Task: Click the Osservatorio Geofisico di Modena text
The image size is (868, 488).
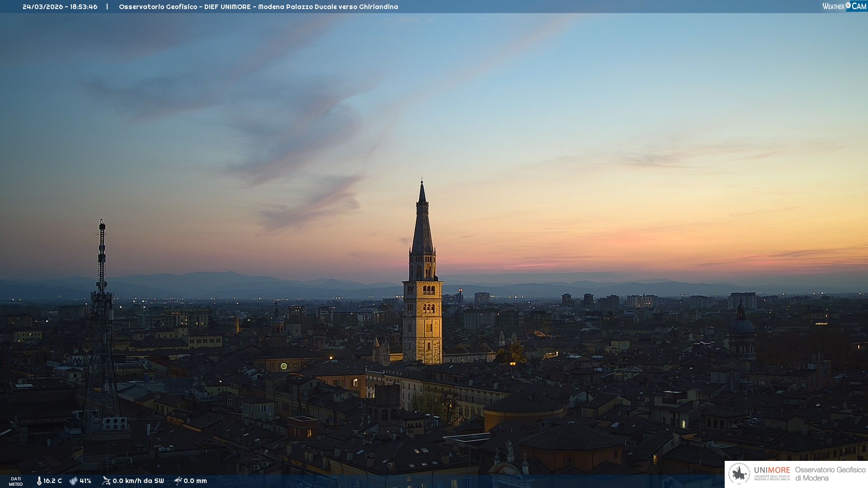Action: (830, 474)
